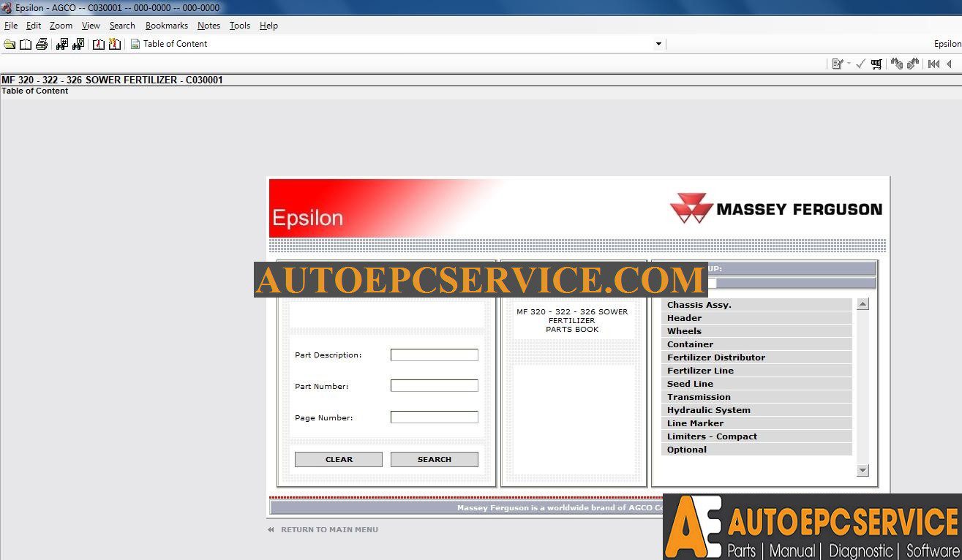Select Hydraulic System group
Image resolution: width=962 pixels, height=560 pixels.
(x=756, y=410)
